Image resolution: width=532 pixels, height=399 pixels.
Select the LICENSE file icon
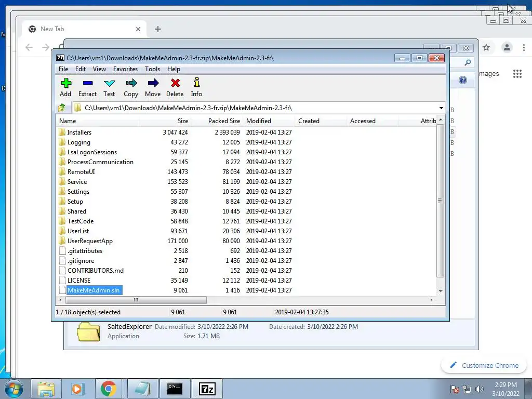62,280
